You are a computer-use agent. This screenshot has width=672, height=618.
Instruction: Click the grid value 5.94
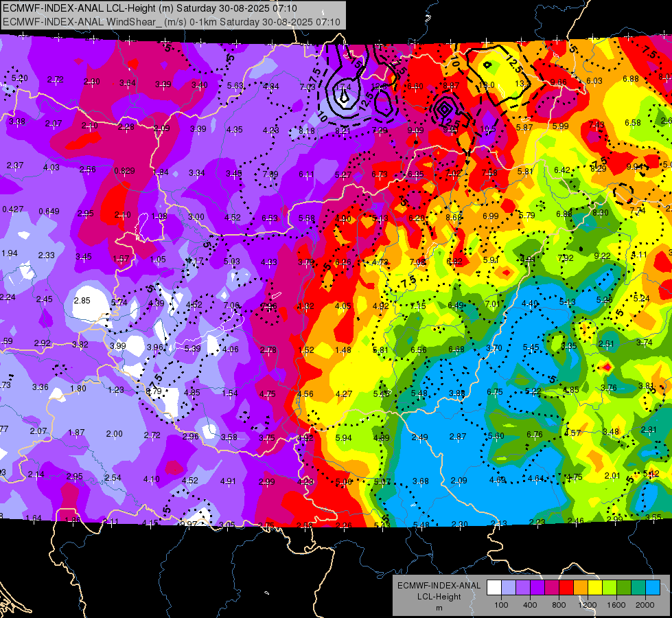[343, 438]
